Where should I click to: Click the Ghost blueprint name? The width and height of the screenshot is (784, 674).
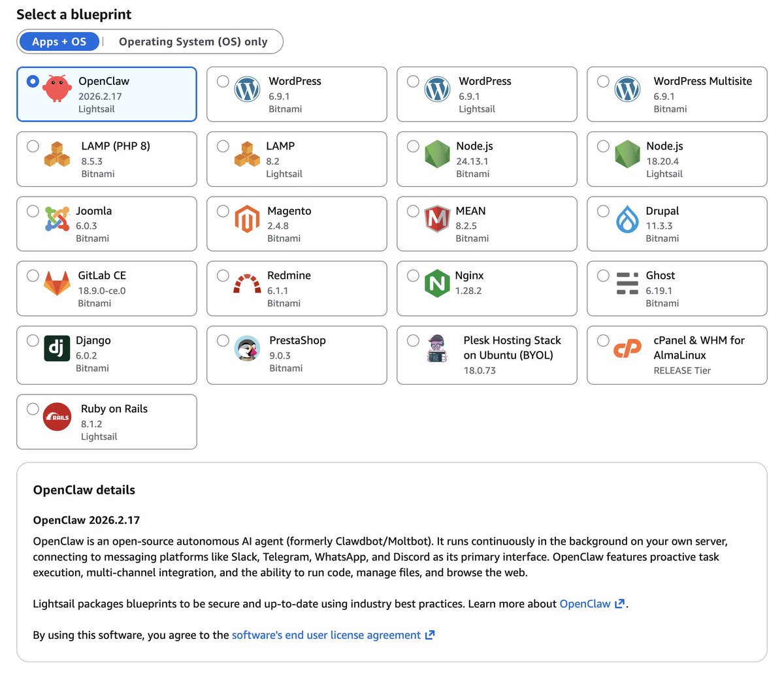click(x=661, y=275)
